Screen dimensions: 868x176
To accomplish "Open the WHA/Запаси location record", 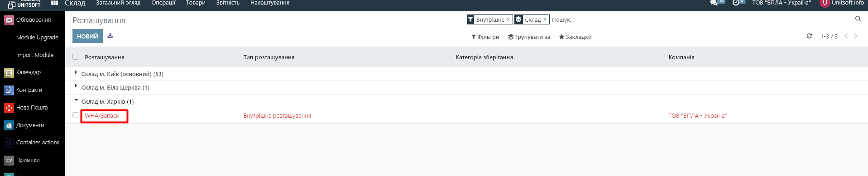I will click(x=102, y=116).
